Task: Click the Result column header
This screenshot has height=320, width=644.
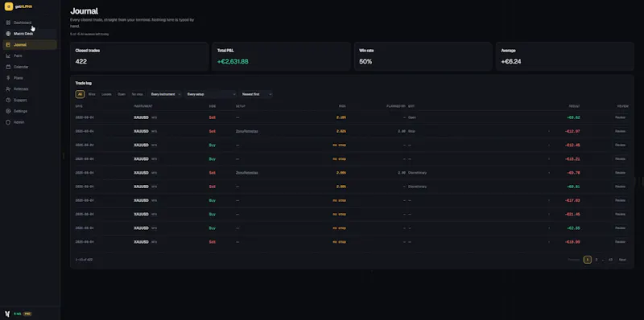Action: (x=574, y=106)
